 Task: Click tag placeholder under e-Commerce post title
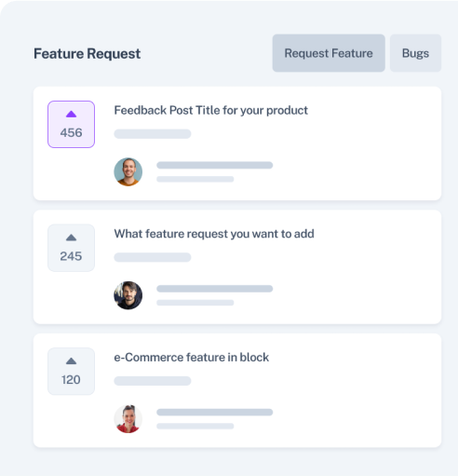pyautogui.click(x=153, y=381)
